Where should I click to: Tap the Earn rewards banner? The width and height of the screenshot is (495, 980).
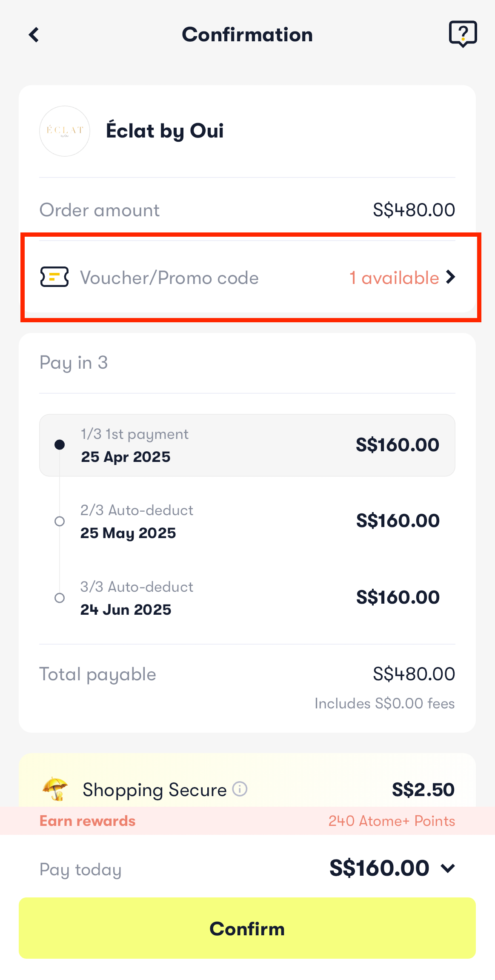[88, 821]
